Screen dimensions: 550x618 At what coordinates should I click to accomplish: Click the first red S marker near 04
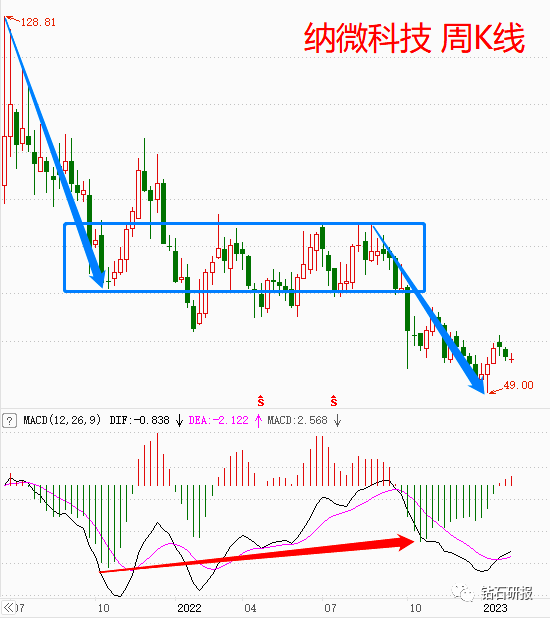[x=261, y=401]
